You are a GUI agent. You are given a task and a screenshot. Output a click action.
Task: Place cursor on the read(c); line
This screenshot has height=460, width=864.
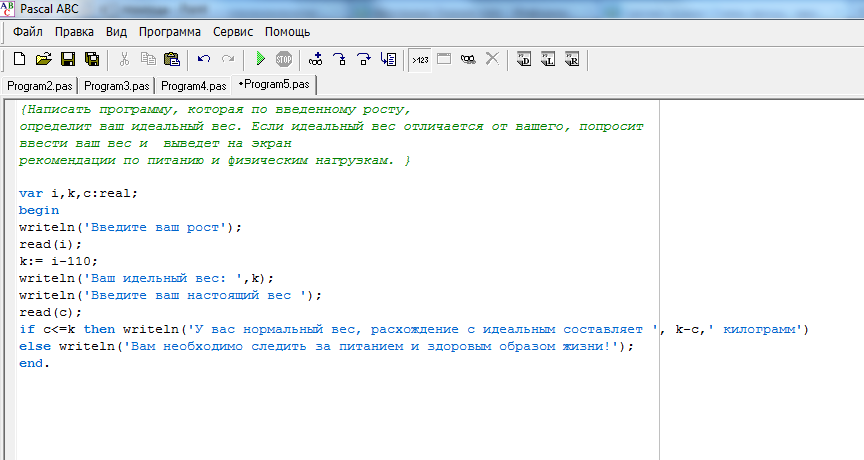(50, 312)
